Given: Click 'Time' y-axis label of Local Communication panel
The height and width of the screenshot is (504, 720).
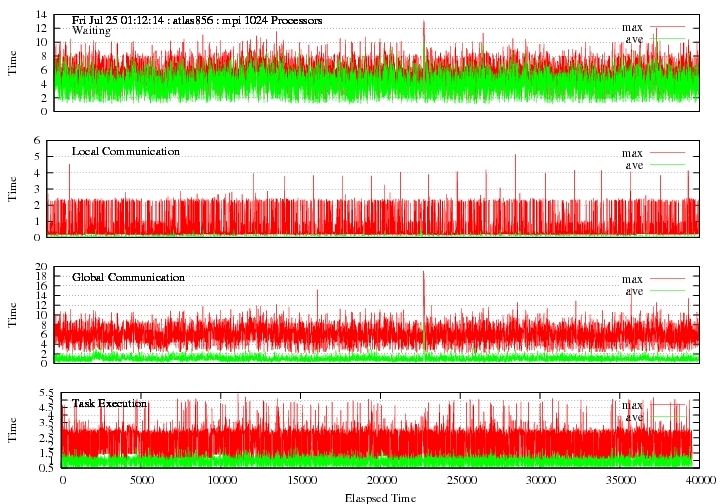Looking at the screenshot, I should click(12, 189).
